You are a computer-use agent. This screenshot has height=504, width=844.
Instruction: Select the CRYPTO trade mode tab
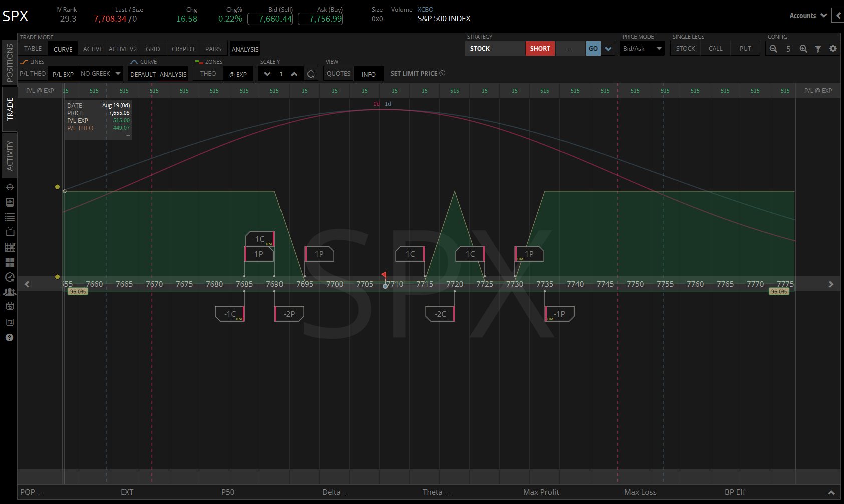pos(183,49)
